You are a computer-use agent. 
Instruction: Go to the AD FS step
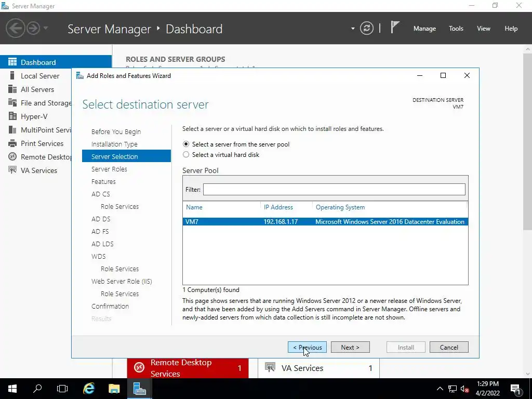(100, 231)
